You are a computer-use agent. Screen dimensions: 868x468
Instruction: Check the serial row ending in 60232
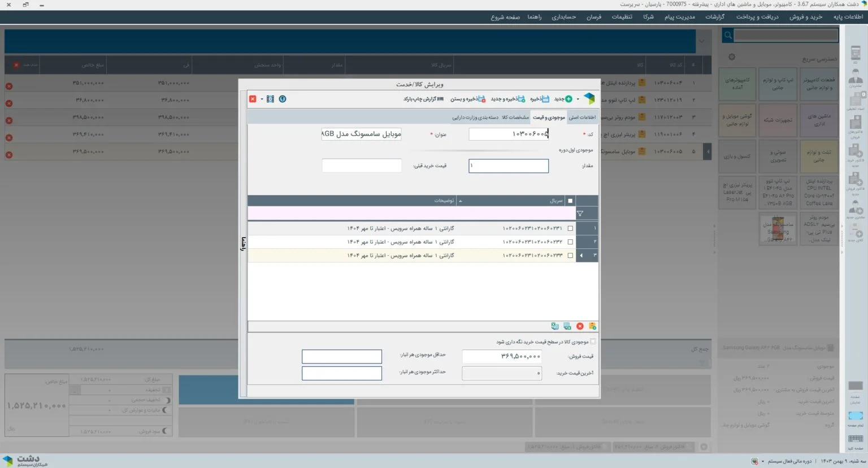click(570, 242)
